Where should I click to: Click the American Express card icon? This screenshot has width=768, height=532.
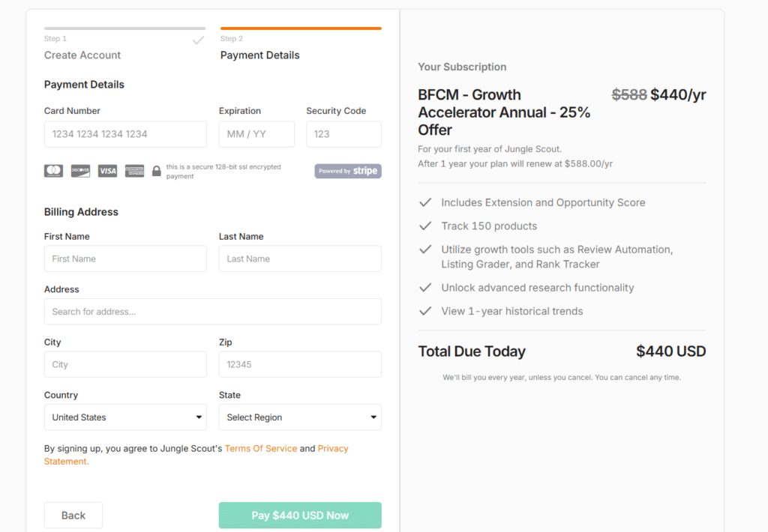pos(134,171)
